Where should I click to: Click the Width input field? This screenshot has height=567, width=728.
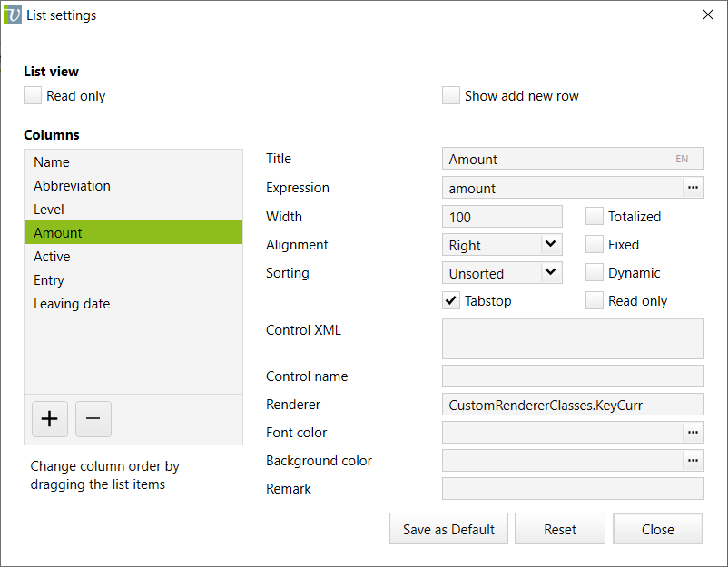click(x=502, y=217)
